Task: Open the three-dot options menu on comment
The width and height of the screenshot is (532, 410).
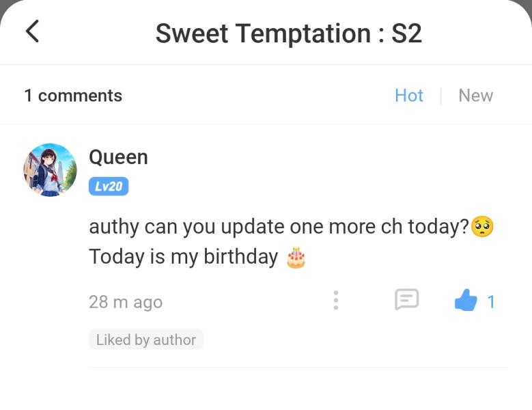Action: tap(335, 301)
